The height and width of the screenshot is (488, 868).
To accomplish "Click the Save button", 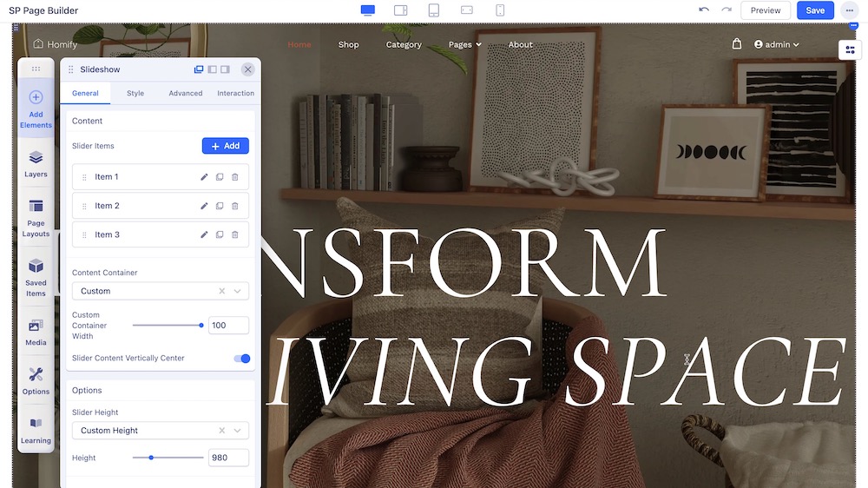I will 815,10.
